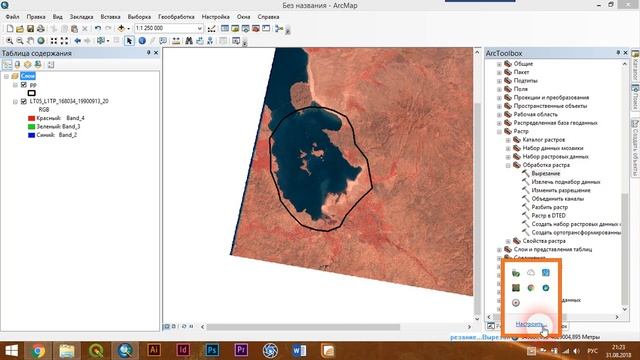Toggle visibility of LT05_L1TP raster layer
The image size is (640, 360).
tap(24, 101)
